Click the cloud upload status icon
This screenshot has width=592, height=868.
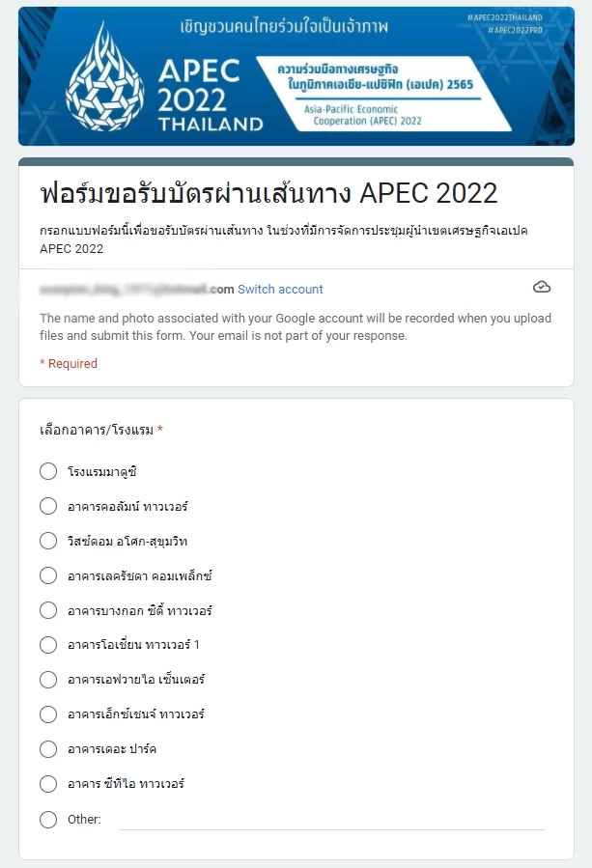(542, 287)
